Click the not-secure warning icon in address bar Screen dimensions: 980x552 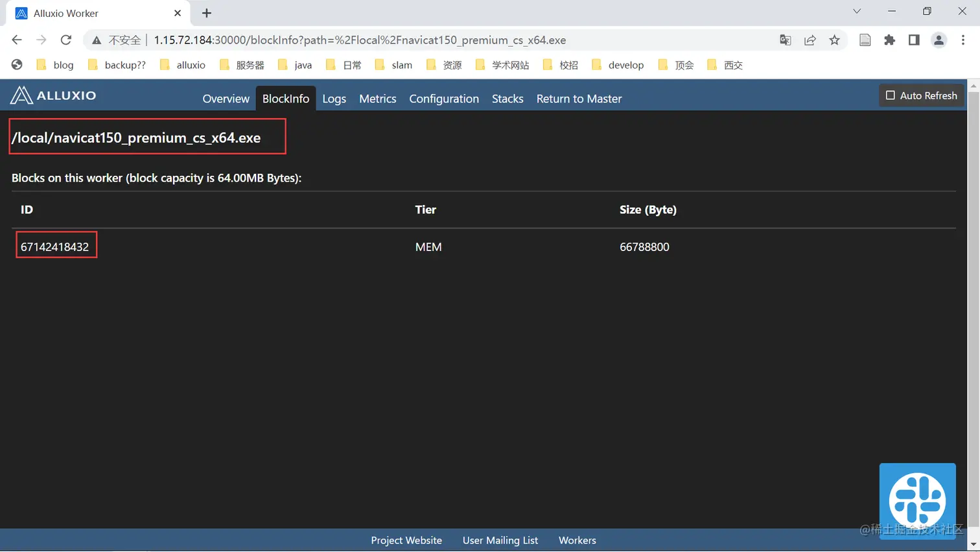tap(97, 40)
